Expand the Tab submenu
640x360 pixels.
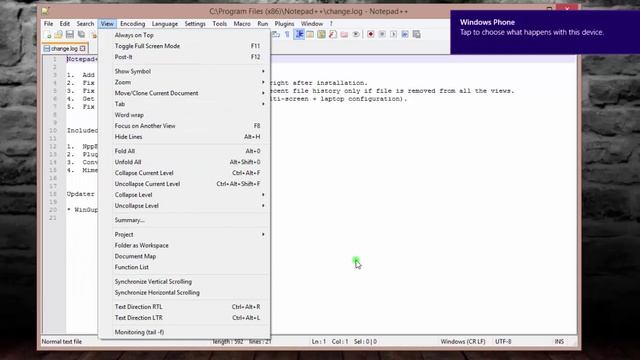(184, 104)
